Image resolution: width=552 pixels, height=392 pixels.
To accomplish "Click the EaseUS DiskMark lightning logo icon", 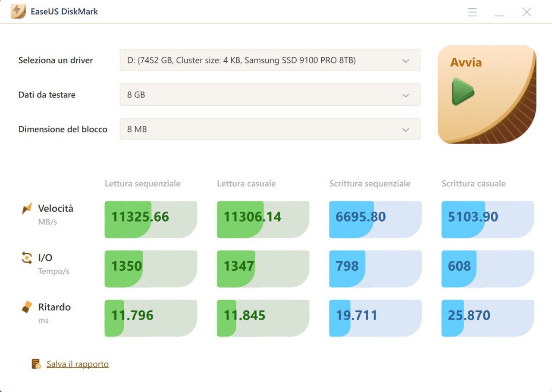I will tap(18, 12).
